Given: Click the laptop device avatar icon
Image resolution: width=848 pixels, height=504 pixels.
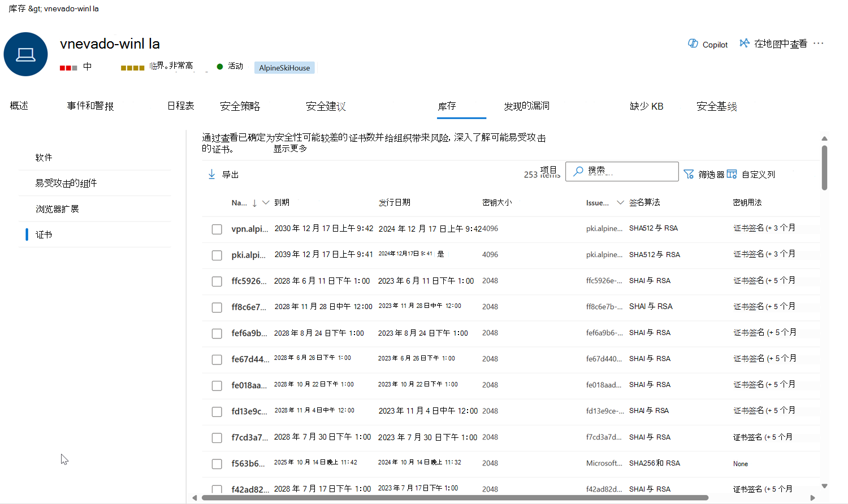Looking at the screenshot, I should click(25, 54).
